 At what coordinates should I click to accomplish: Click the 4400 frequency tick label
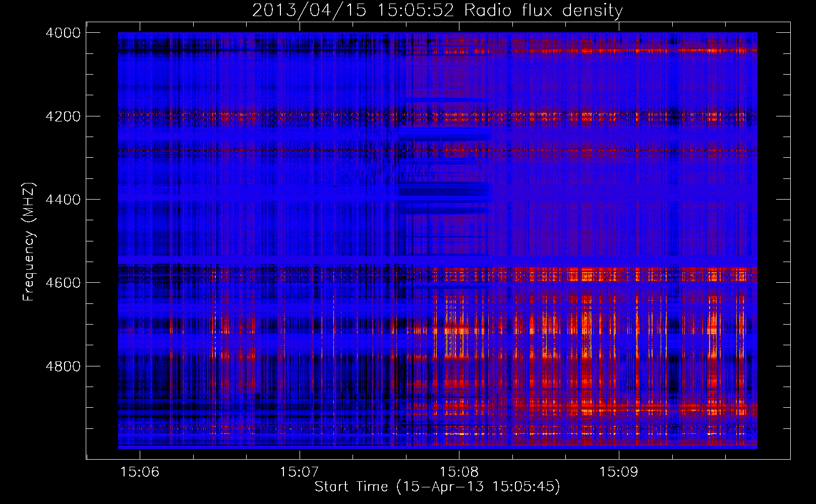63,200
